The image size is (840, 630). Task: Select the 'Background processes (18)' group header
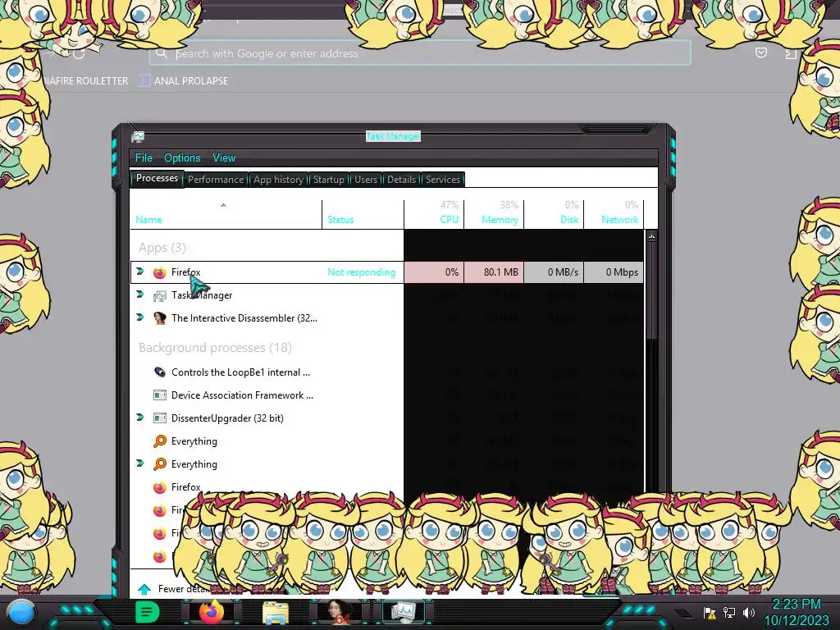(x=216, y=348)
